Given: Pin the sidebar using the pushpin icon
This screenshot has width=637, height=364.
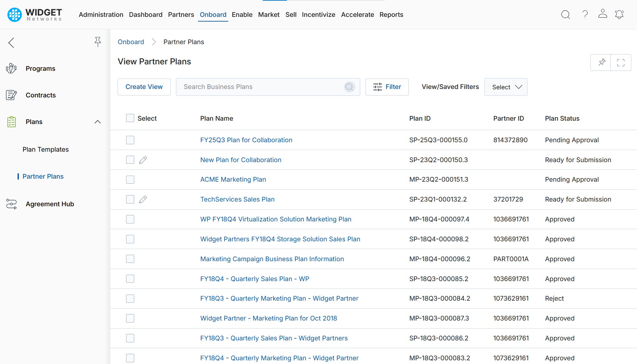Looking at the screenshot, I should pyautogui.click(x=97, y=42).
